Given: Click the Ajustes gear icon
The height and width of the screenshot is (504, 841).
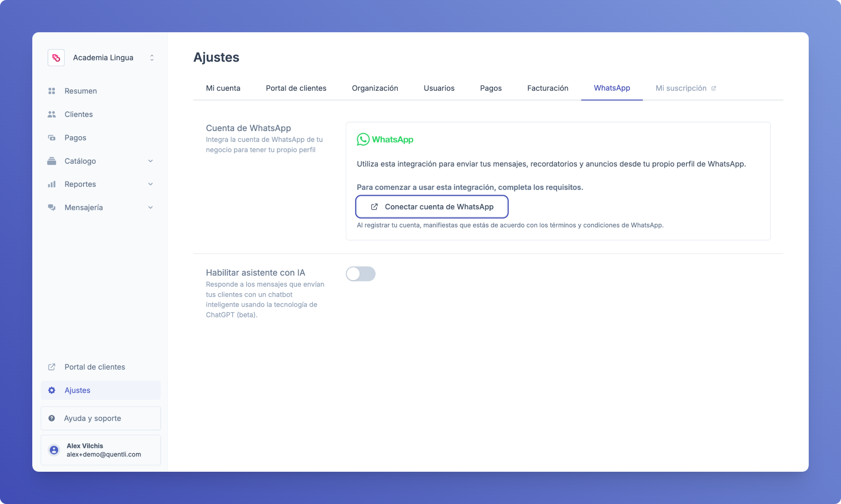Looking at the screenshot, I should pos(52,390).
